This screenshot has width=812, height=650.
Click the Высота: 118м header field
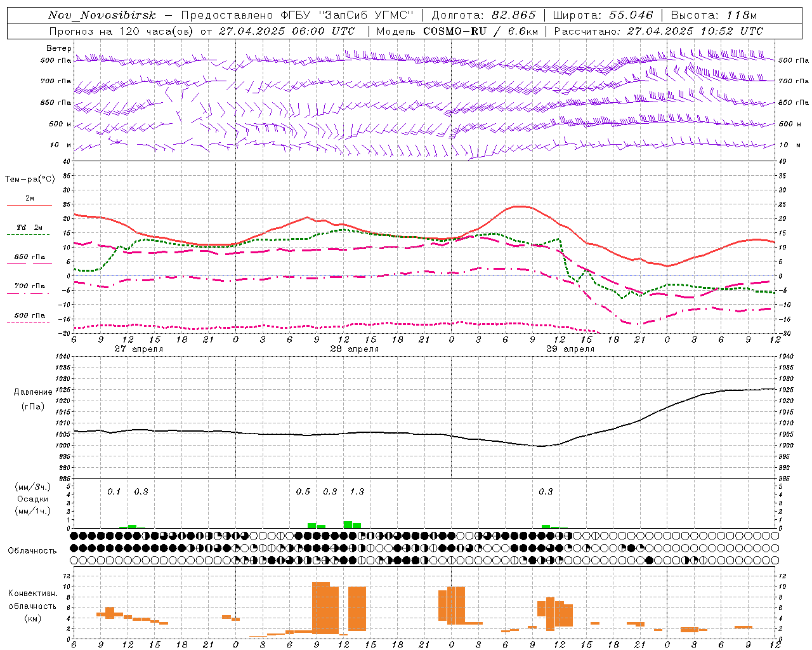pos(714,15)
